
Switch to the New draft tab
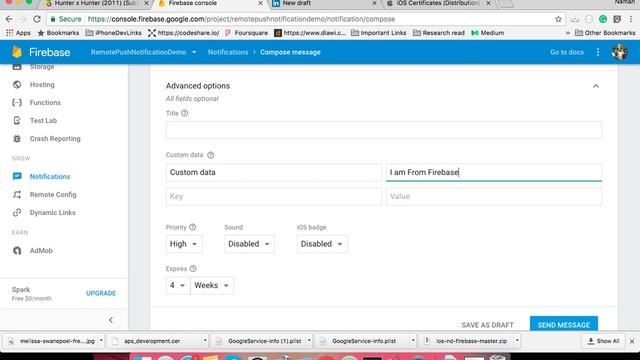pyautogui.click(x=324, y=4)
